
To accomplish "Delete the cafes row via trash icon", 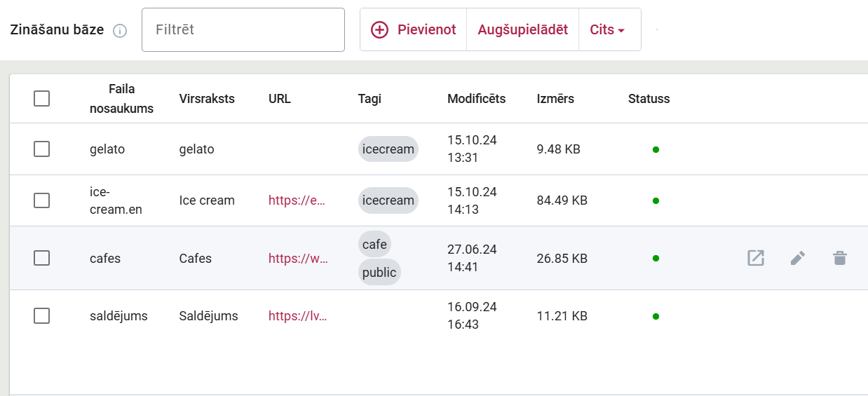I will coord(840,258).
